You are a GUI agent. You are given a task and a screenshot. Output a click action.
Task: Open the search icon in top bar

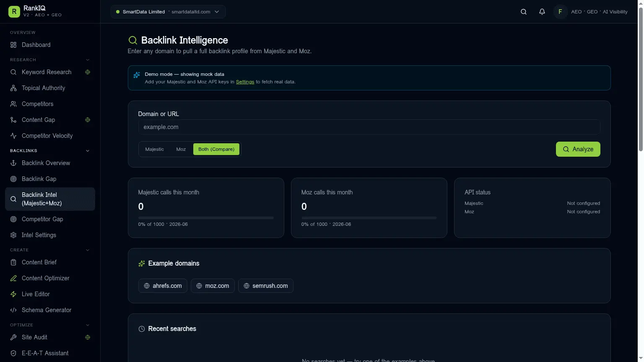(x=524, y=12)
